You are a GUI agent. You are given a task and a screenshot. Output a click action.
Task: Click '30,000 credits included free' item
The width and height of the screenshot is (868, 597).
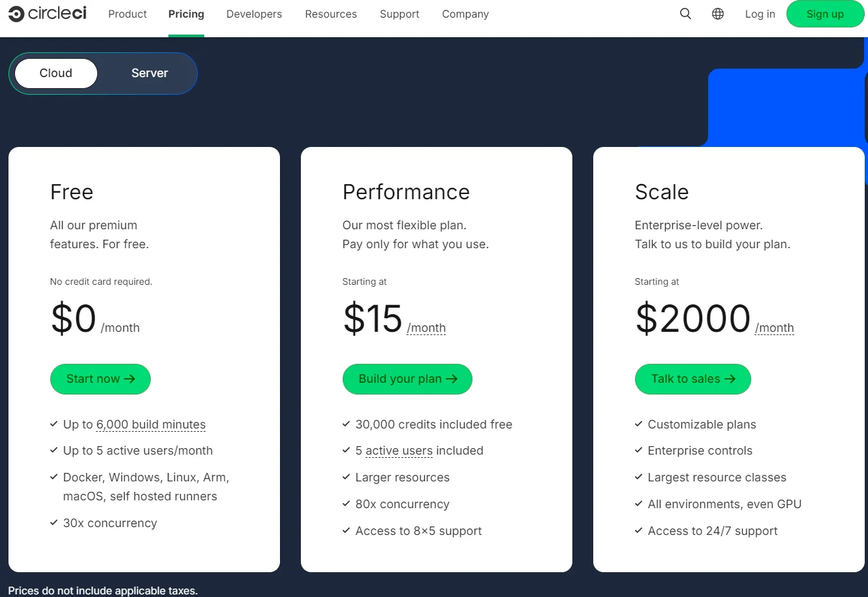[x=434, y=425]
